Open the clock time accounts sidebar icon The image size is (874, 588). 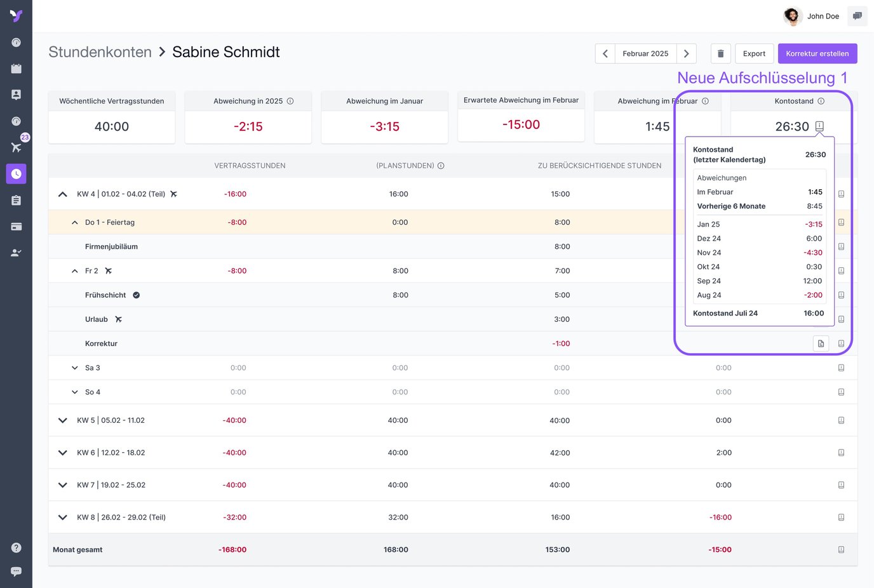click(x=16, y=173)
